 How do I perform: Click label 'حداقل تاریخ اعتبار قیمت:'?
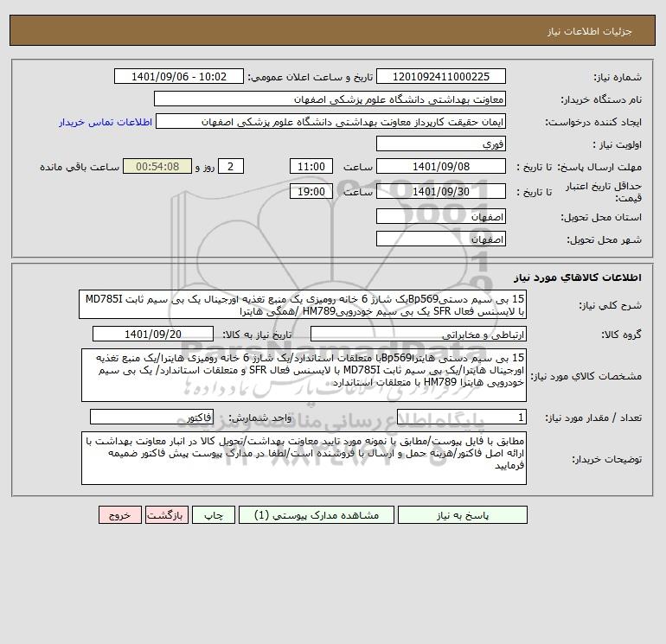(604, 192)
